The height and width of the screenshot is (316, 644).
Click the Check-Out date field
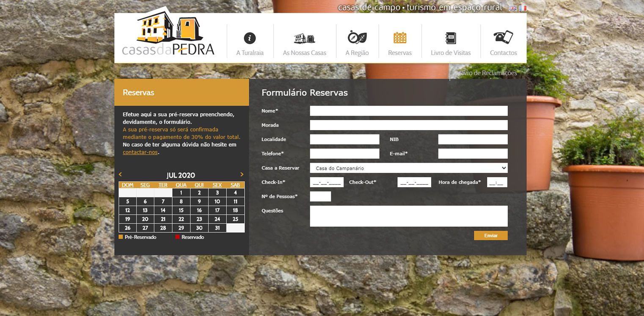coord(414,182)
